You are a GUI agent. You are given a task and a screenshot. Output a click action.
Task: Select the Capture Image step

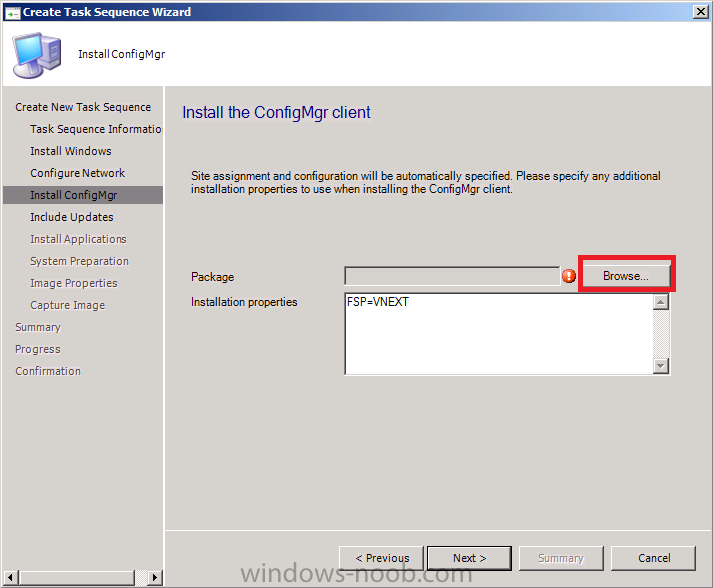point(67,305)
